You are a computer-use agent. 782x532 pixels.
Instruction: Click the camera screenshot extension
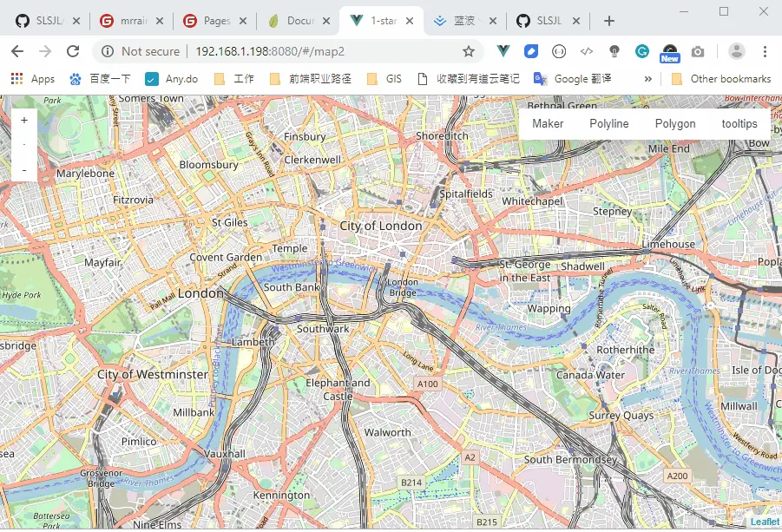(x=698, y=51)
